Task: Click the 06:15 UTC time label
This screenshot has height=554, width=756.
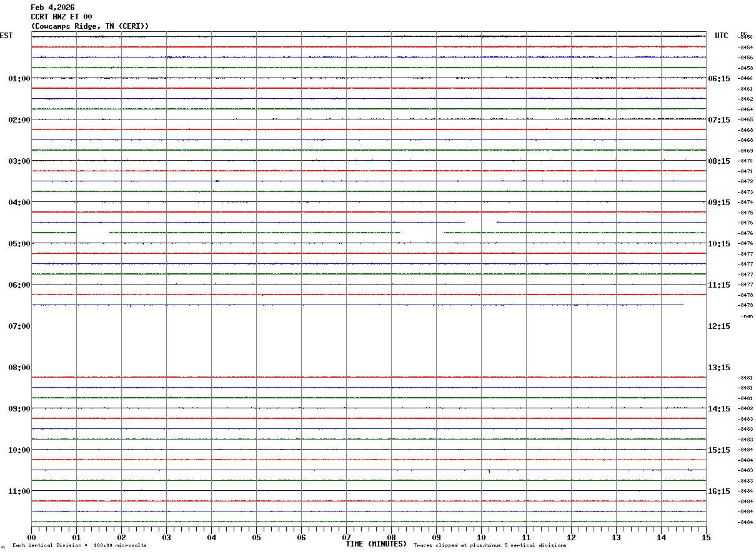Action: pos(719,79)
